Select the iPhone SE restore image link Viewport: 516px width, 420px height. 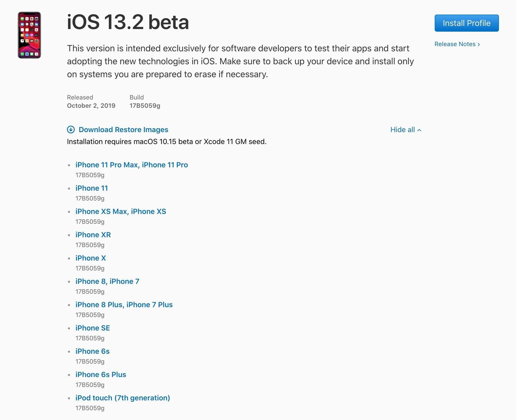click(x=92, y=328)
